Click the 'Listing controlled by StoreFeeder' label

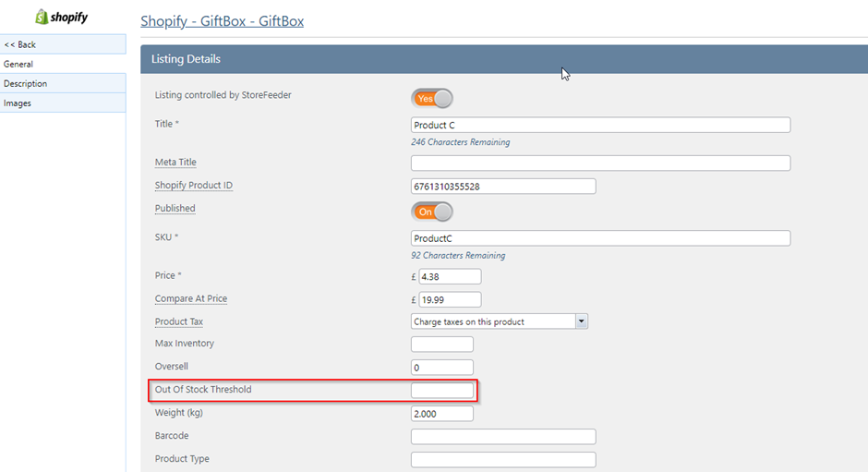pyautogui.click(x=223, y=95)
